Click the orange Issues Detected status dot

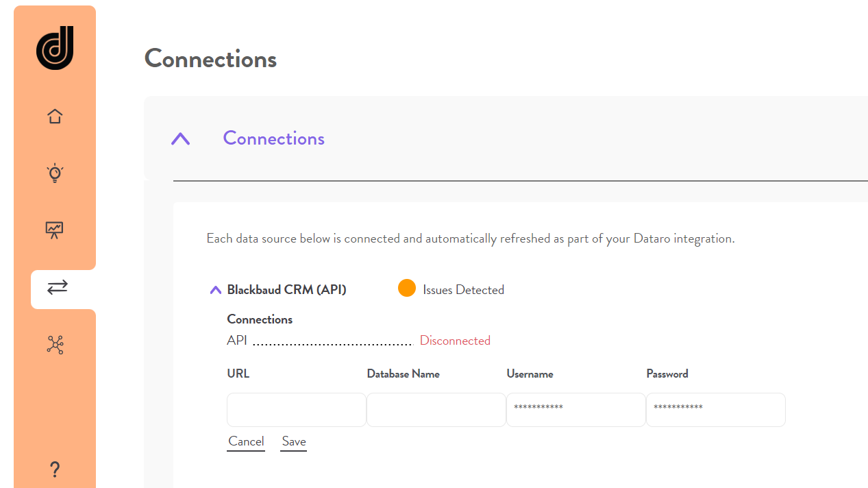pyautogui.click(x=407, y=289)
